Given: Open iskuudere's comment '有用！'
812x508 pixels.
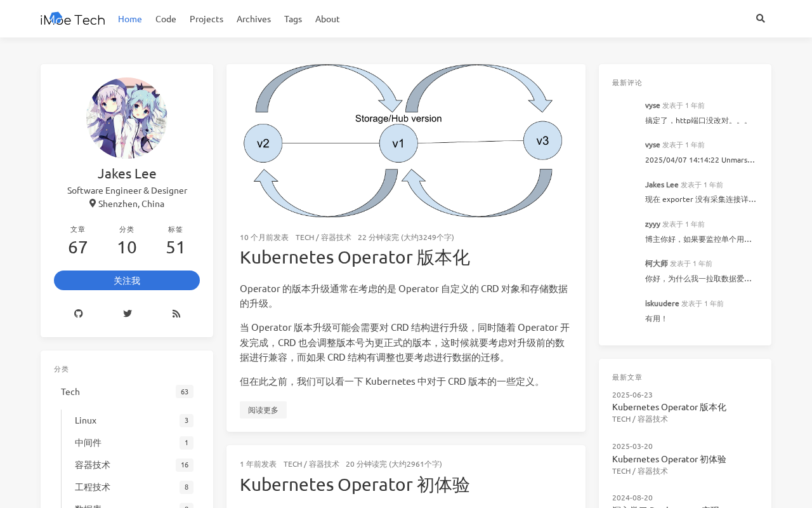Looking at the screenshot, I should tap(657, 318).
